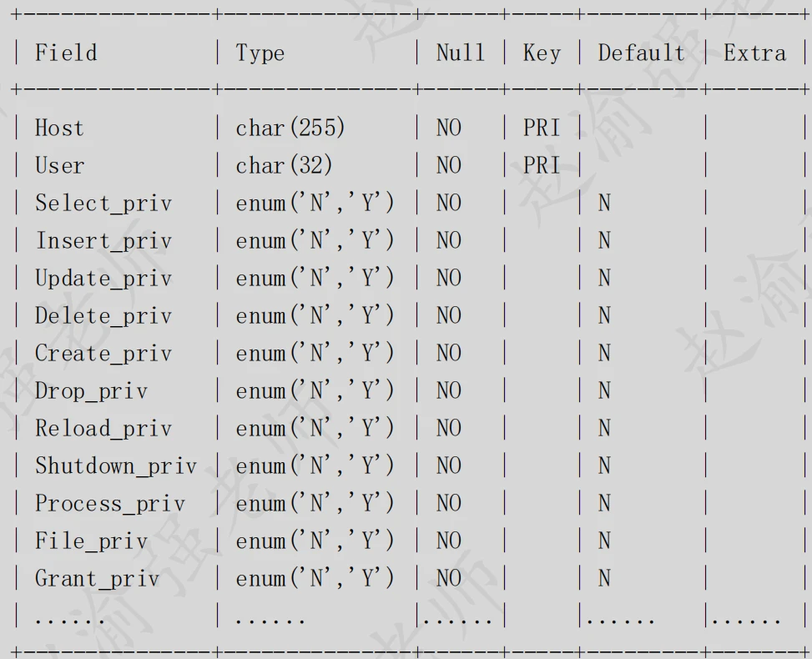Click PRI key in the Host row
Image resolution: width=812 pixels, height=659 pixels.
pyautogui.click(x=541, y=128)
